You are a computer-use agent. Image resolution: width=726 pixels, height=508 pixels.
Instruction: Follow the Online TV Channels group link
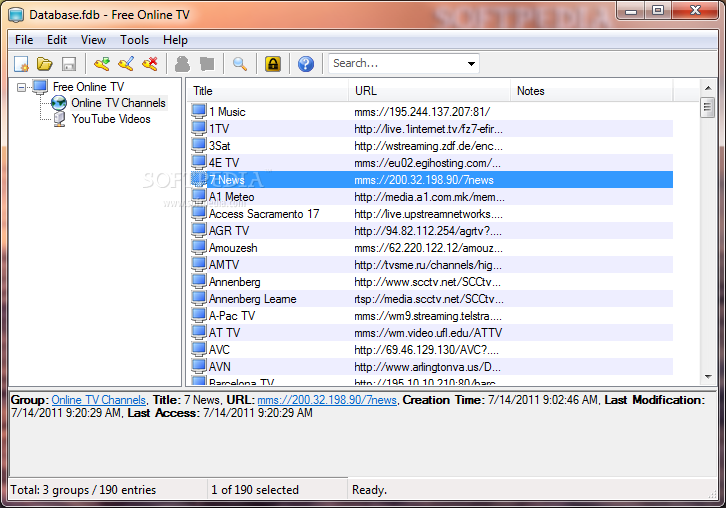[x=99, y=400]
